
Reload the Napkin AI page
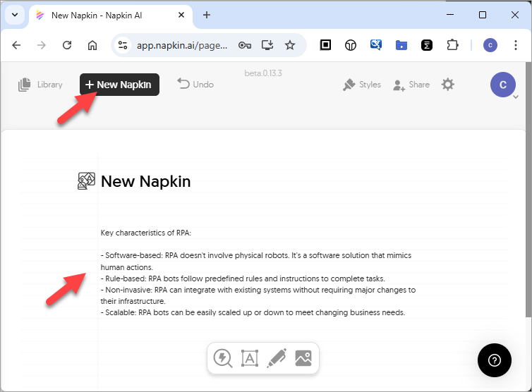coord(67,45)
